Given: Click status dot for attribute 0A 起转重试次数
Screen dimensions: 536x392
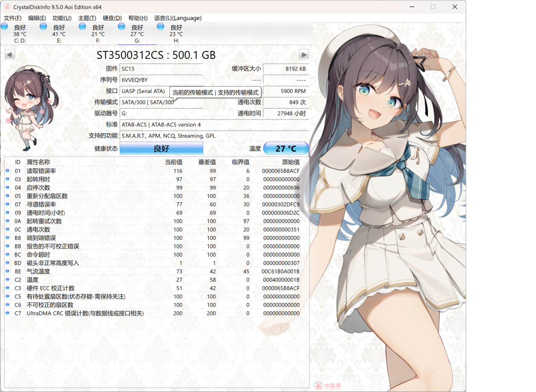Looking at the screenshot, I should click(x=8, y=221).
